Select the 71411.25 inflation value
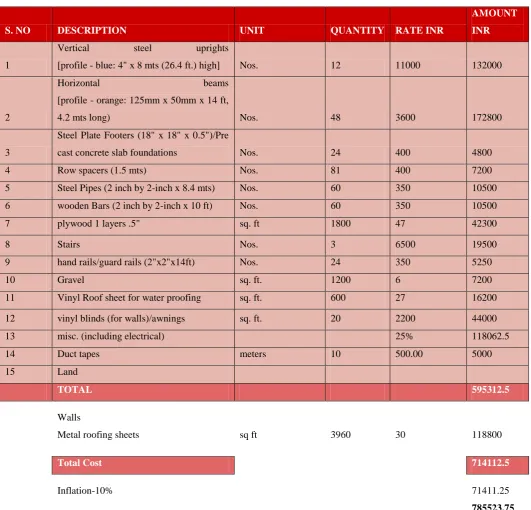Screen dimensions: 531x510 pos(490,491)
